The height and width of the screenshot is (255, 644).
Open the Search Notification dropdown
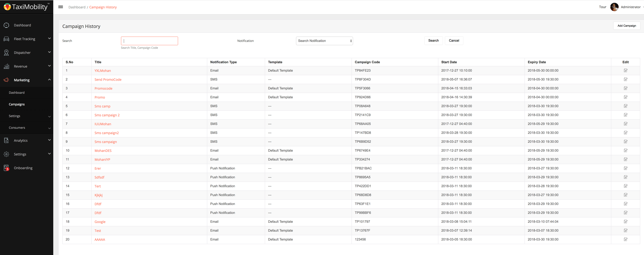click(324, 41)
